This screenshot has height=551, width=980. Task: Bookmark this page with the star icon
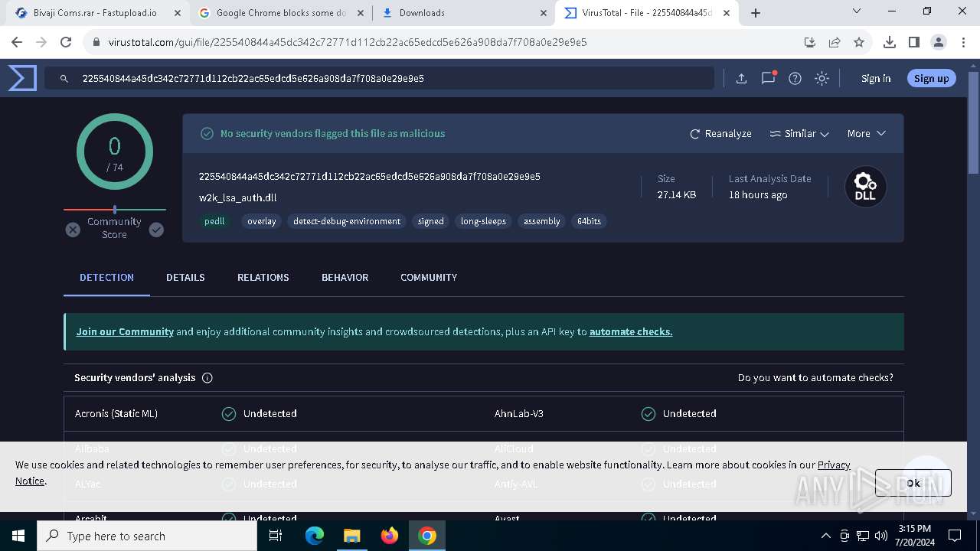(859, 42)
